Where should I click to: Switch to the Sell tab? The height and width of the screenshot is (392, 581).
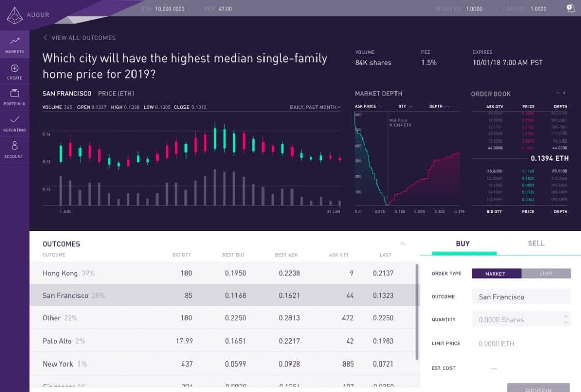click(536, 243)
